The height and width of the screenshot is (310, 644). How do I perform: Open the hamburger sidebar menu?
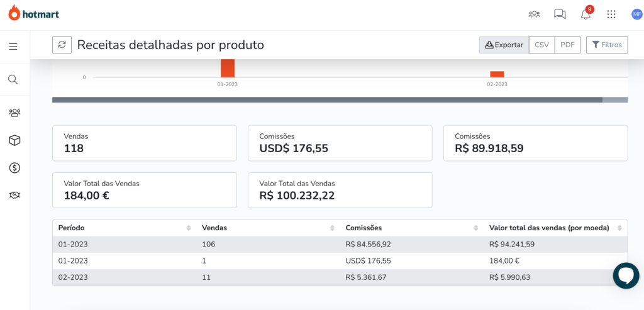[13, 47]
